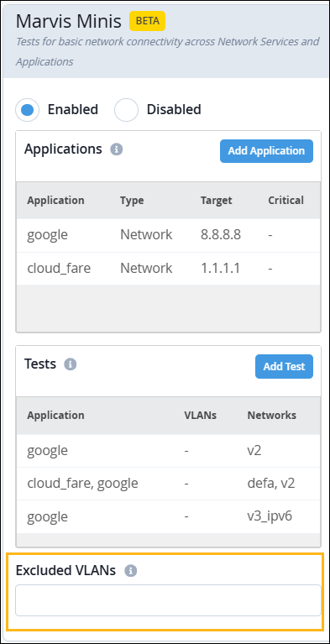Click the Tests info icon
This screenshot has width=330, height=644.
click(x=71, y=364)
